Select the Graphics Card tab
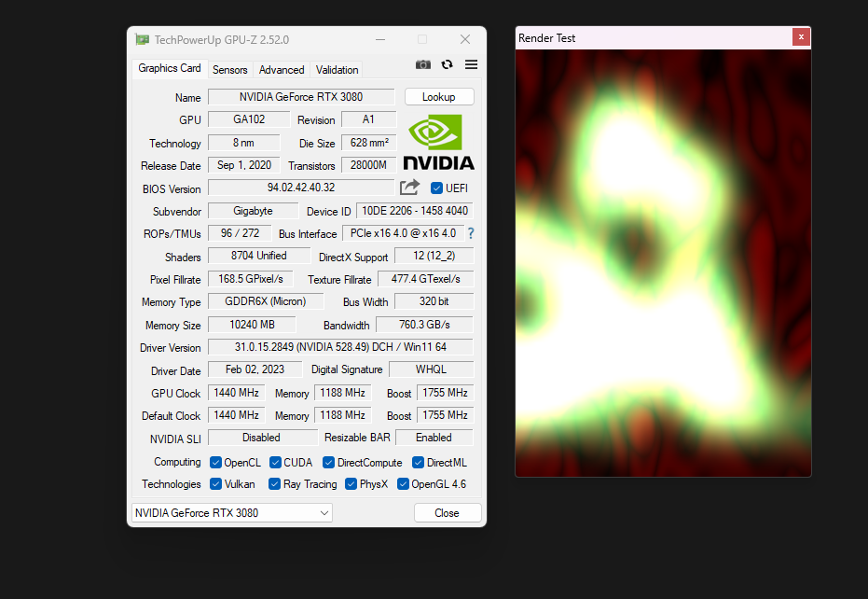Image resolution: width=868 pixels, height=599 pixels. click(x=170, y=68)
